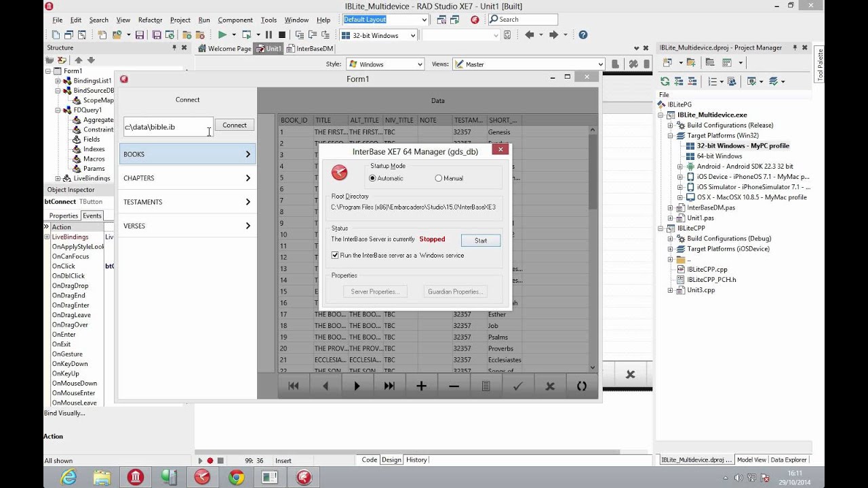Click the Forward navigation arrow in toolbar

tap(553, 35)
